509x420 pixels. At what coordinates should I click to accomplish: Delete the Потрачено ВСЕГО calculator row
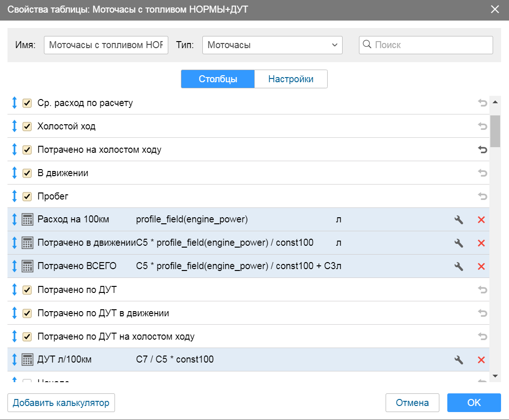(x=481, y=266)
